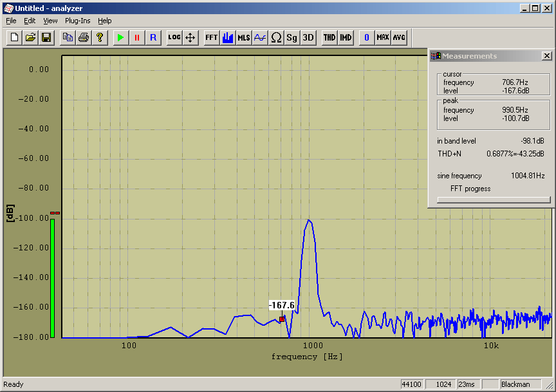Open the Plug-Ins menu
556x392 pixels.
(x=77, y=21)
